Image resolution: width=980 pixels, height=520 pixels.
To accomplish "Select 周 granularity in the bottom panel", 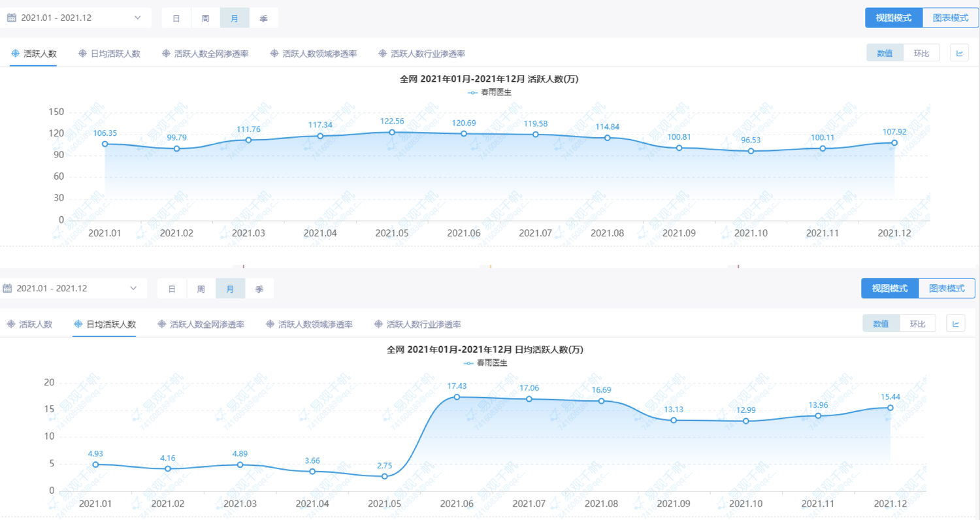I will point(201,289).
